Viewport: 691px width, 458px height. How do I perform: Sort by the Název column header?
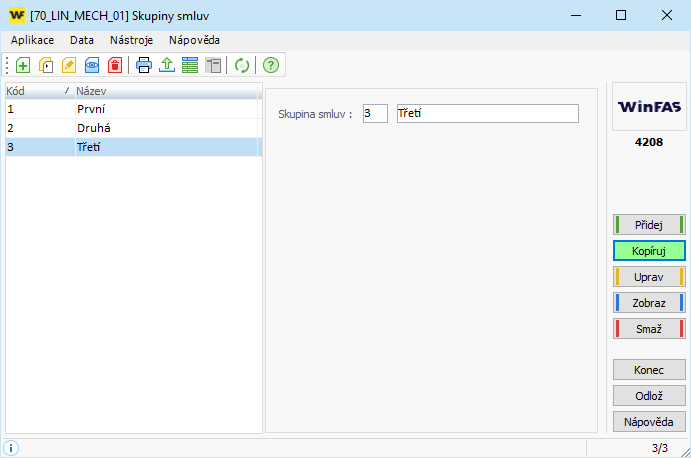[x=167, y=91]
